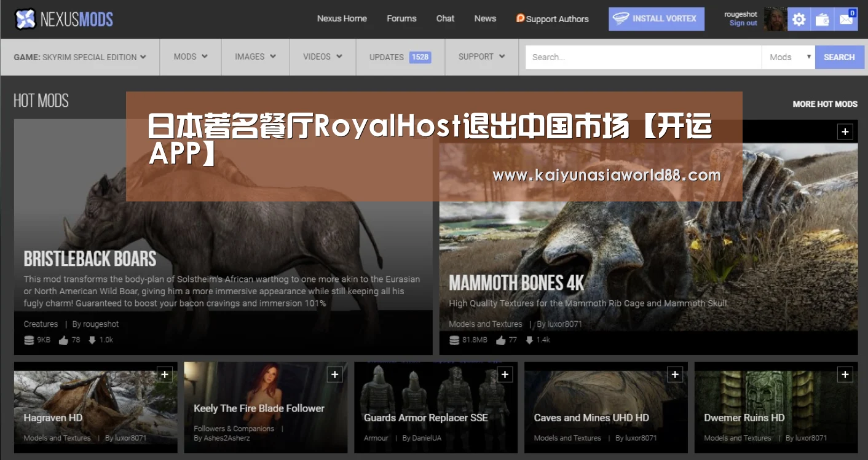Click endorsements thumbs-up on Mammoth Bones 4K

pyautogui.click(x=500, y=340)
